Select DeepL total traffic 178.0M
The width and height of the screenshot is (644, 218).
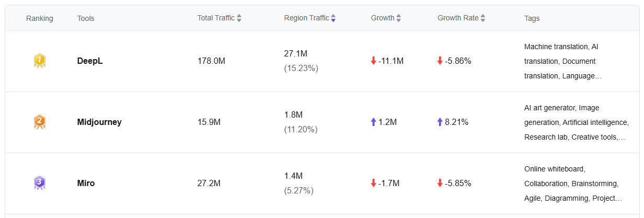pyautogui.click(x=211, y=61)
